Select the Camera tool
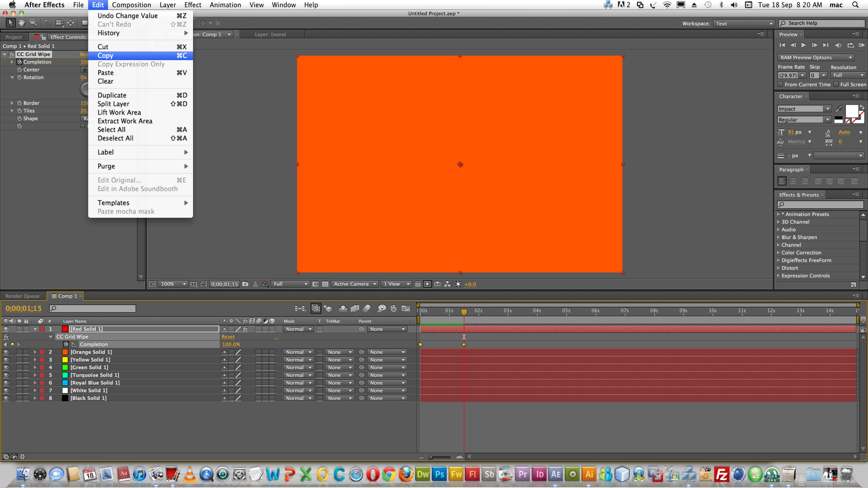The width and height of the screenshot is (868, 488). [59, 23]
